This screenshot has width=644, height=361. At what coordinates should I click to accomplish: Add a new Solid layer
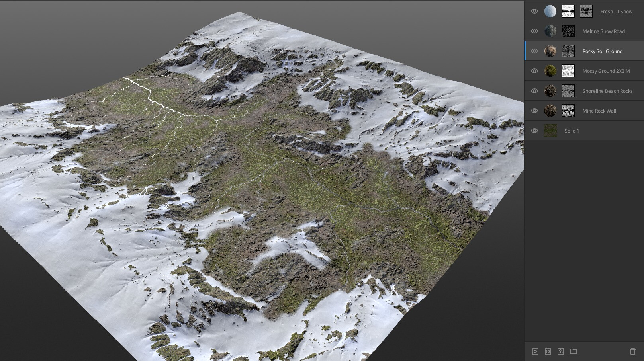coord(535,351)
